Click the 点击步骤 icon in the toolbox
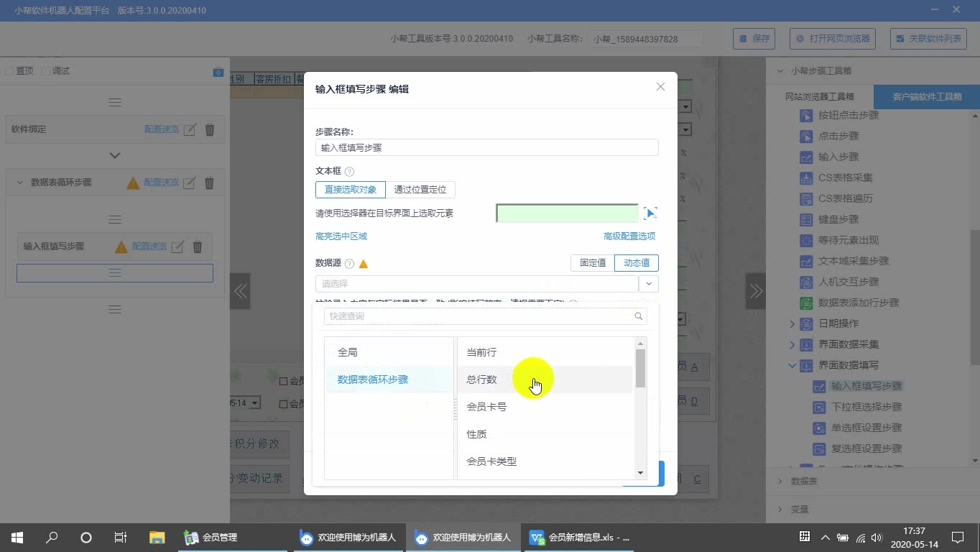The width and height of the screenshot is (980, 552). click(806, 136)
